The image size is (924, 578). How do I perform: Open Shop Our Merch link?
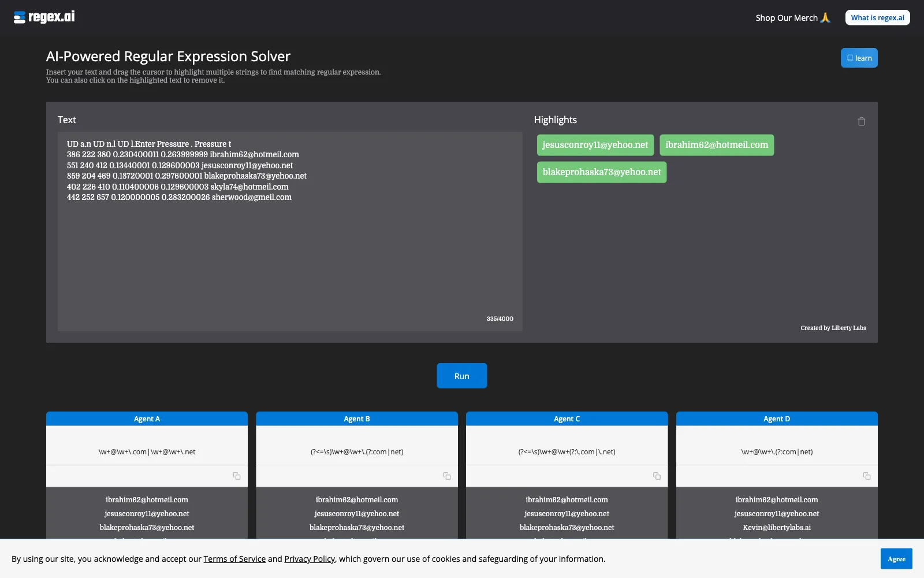tap(793, 18)
